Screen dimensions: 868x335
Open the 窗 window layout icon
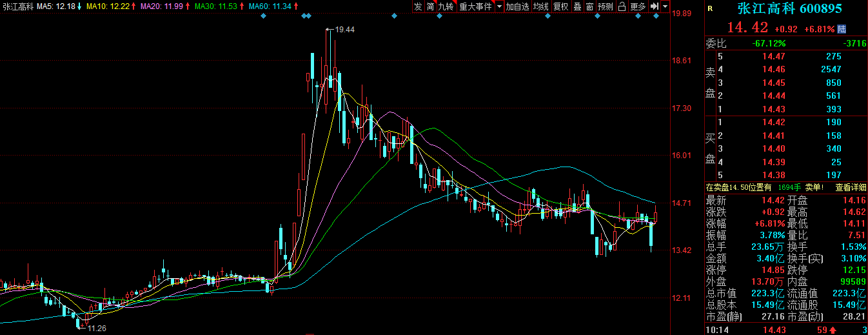[x=589, y=6]
